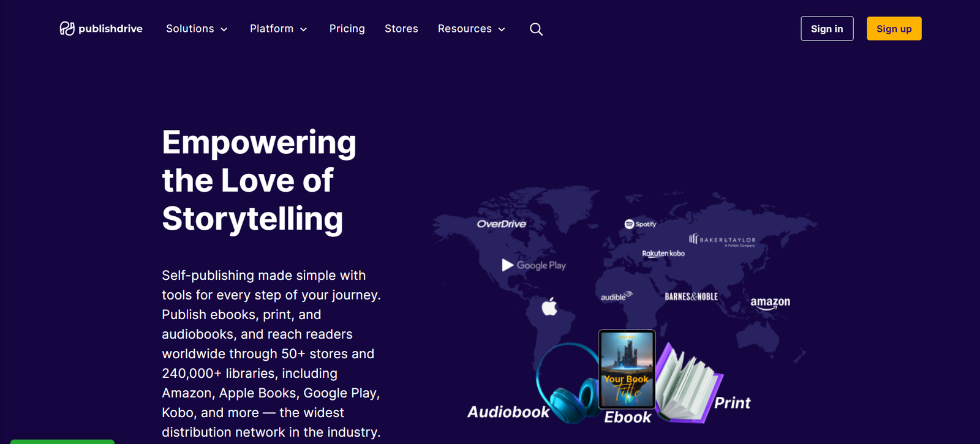Click the open purple Print book image
The image size is (980, 444).
tap(688, 384)
